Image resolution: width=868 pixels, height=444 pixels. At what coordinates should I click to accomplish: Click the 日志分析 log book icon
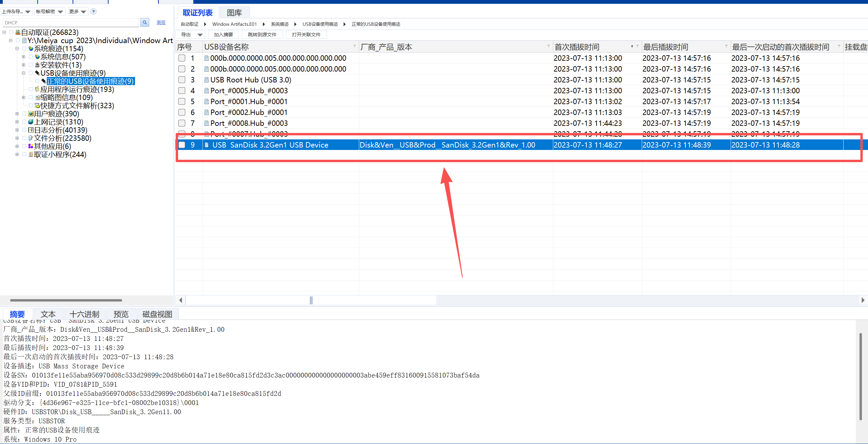(31, 130)
